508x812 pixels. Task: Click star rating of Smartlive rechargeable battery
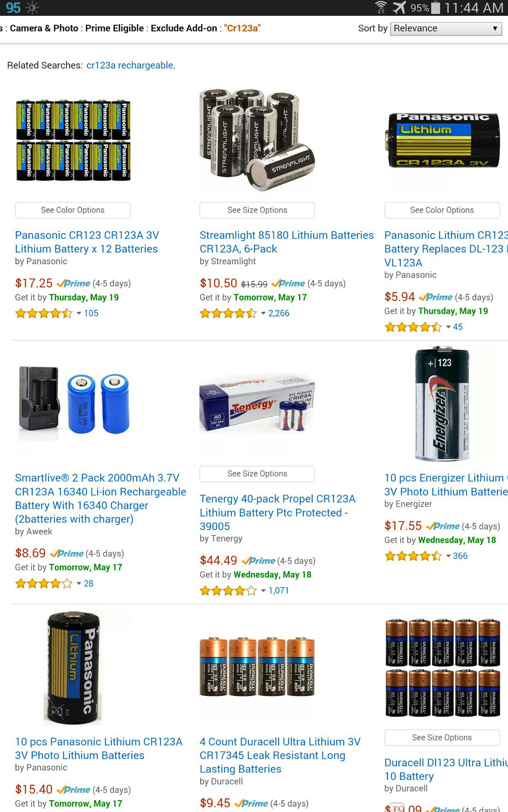43,583
